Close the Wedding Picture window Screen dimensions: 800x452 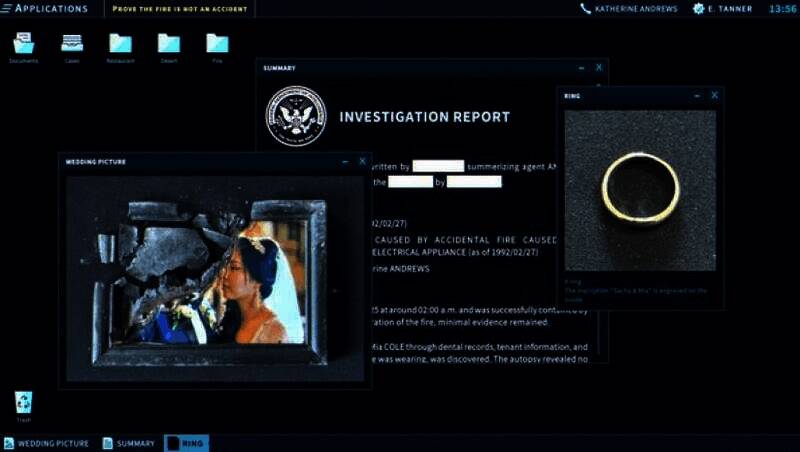coord(362,161)
